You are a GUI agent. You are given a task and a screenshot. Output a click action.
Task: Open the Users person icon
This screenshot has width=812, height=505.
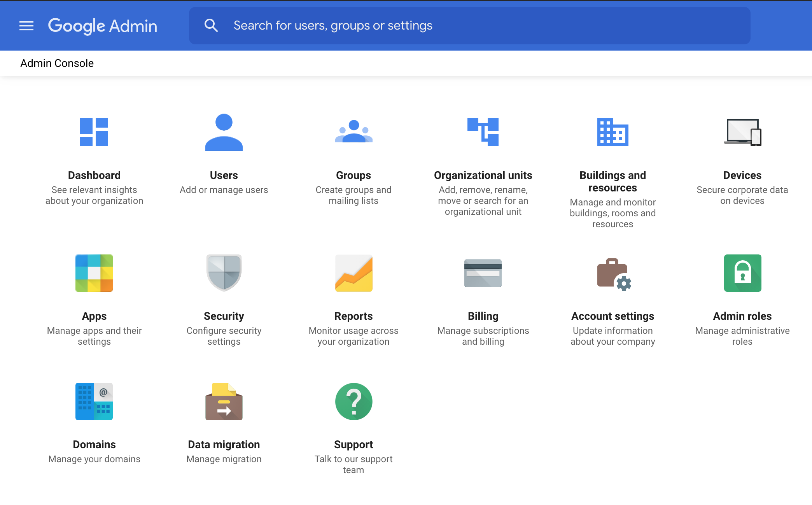pyautogui.click(x=224, y=132)
